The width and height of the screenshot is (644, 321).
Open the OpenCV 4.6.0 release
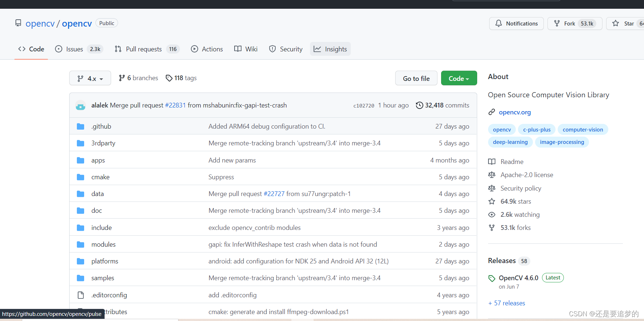(518, 278)
